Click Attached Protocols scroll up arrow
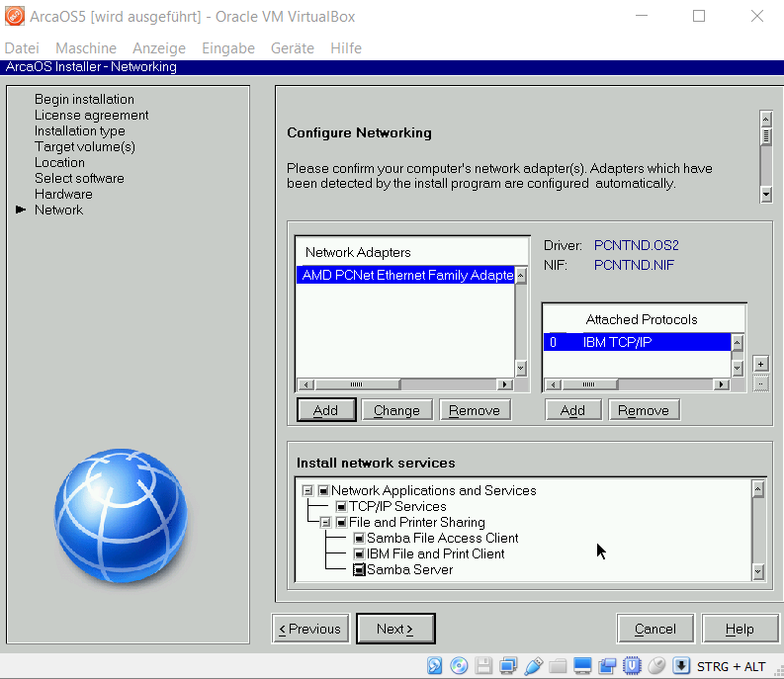 737,343
